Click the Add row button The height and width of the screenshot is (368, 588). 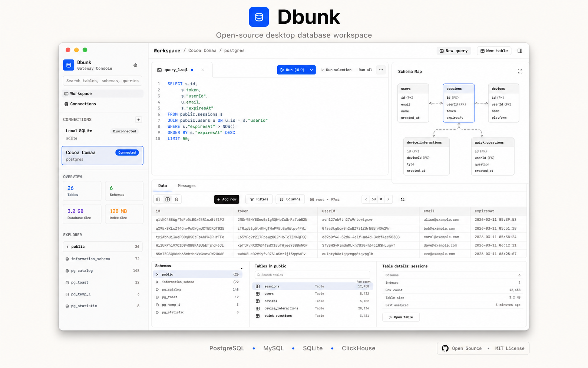tap(227, 199)
